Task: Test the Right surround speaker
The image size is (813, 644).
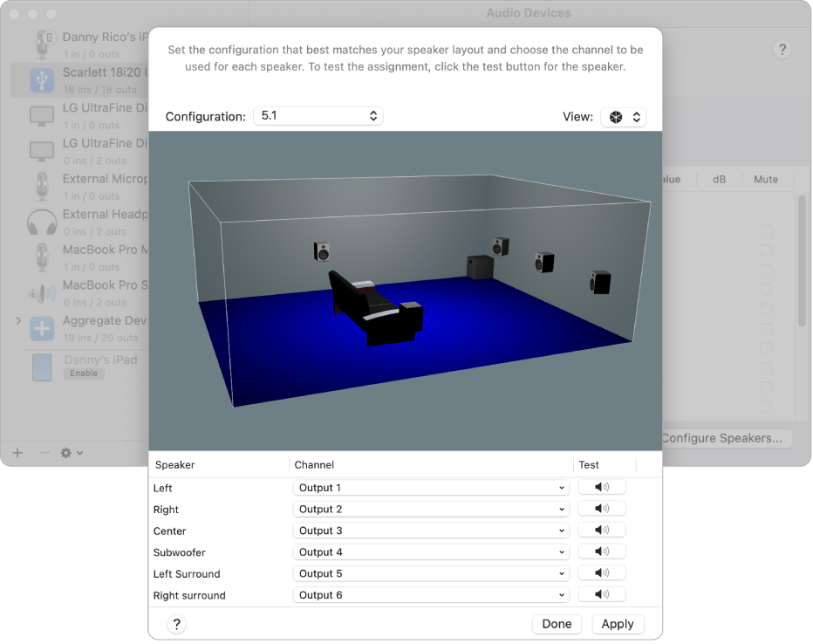Action: point(602,594)
